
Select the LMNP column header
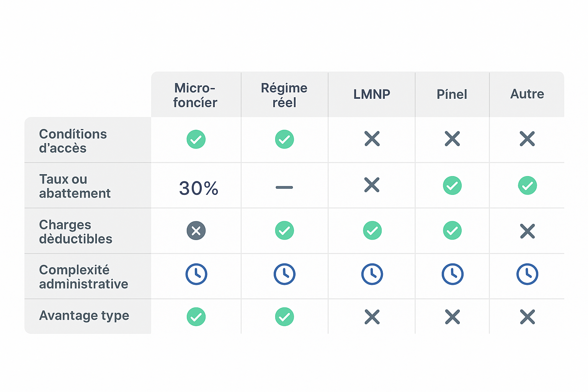(372, 94)
